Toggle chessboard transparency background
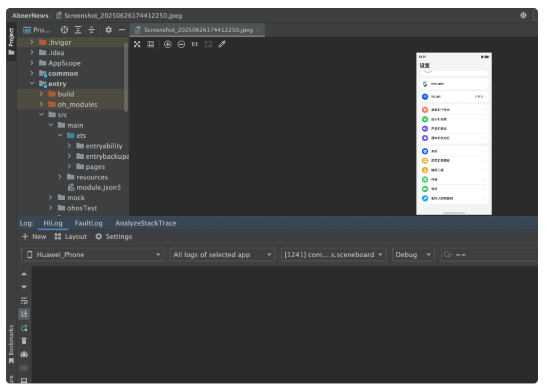Viewport: 547px width, 392px height. 137,44
